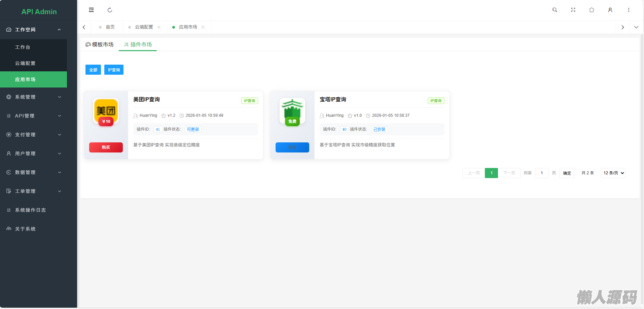
Task: Switch to the 模板市场 tab
Action: click(x=100, y=44)
